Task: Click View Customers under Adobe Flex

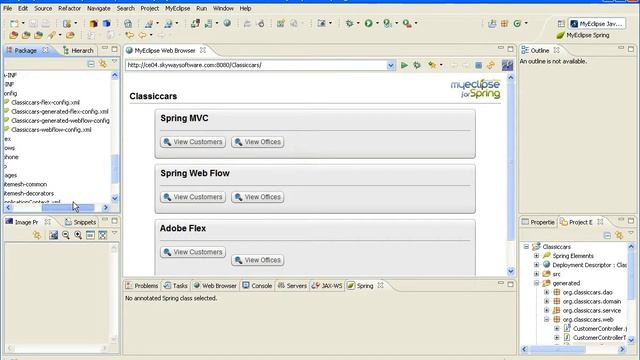Action: pyautogui.click(x=193, y=252)
